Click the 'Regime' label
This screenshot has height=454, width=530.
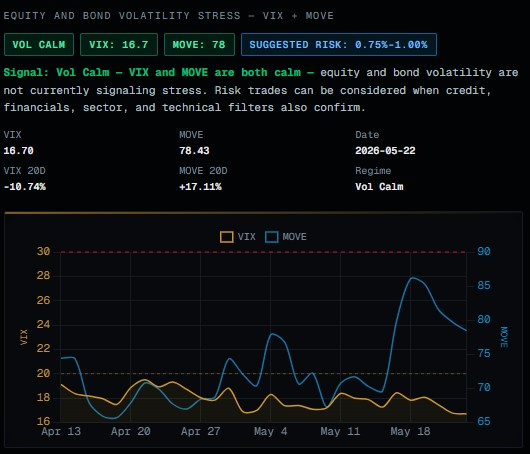pyautogui.click(x=373, y=171)
